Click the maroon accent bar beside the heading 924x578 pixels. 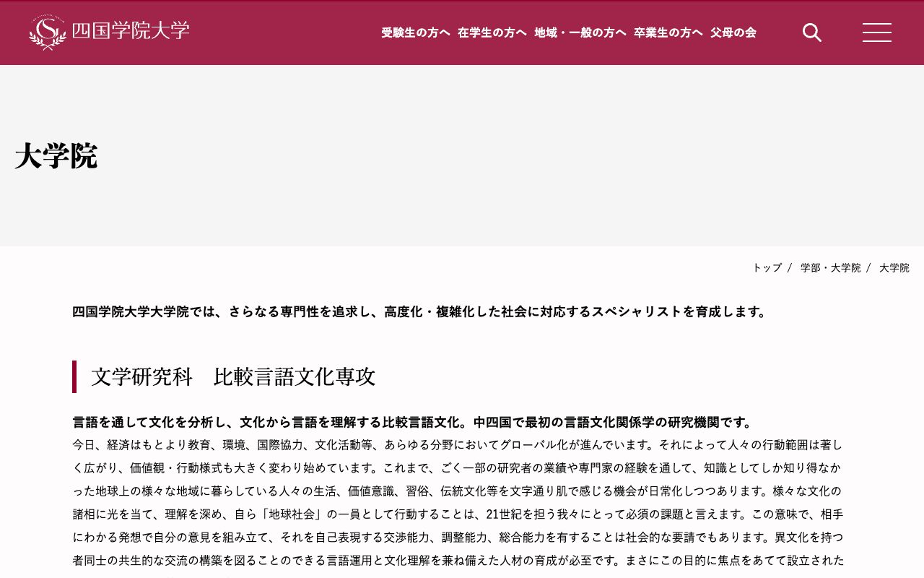pos(74,376)
